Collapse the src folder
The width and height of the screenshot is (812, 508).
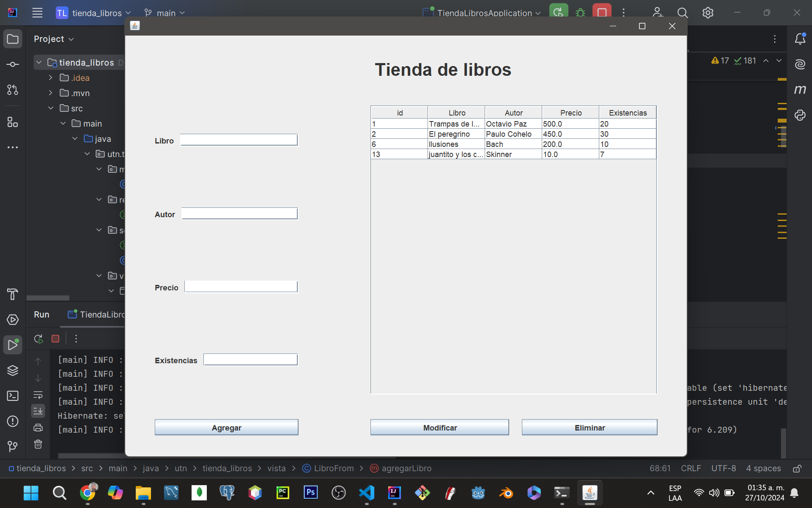pyautogui.click(x=51, y=108)
